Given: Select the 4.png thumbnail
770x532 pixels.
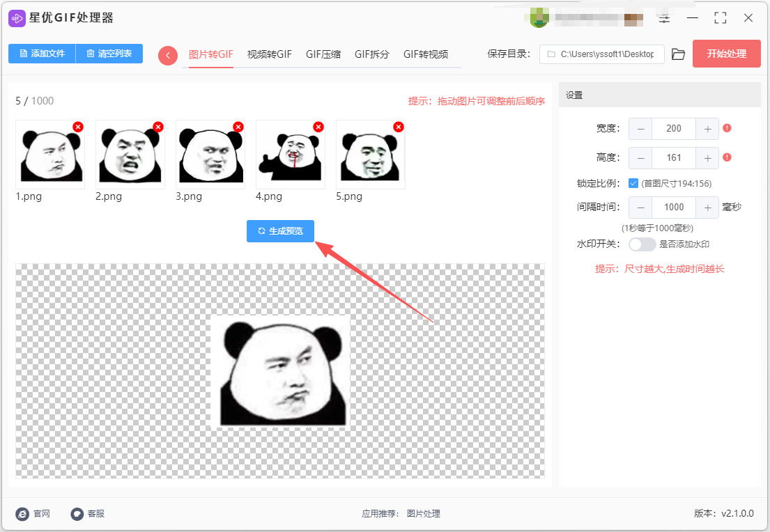Looking at the screenshot, I should point(290,155).
